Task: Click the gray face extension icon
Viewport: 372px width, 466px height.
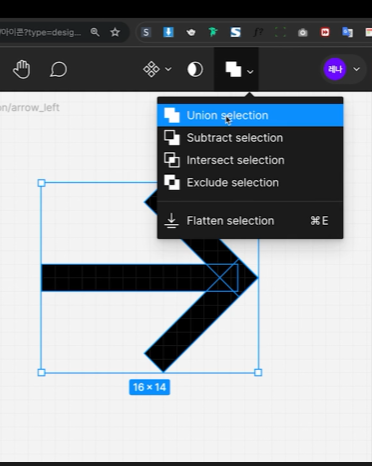Action: [x=190, y=32]
